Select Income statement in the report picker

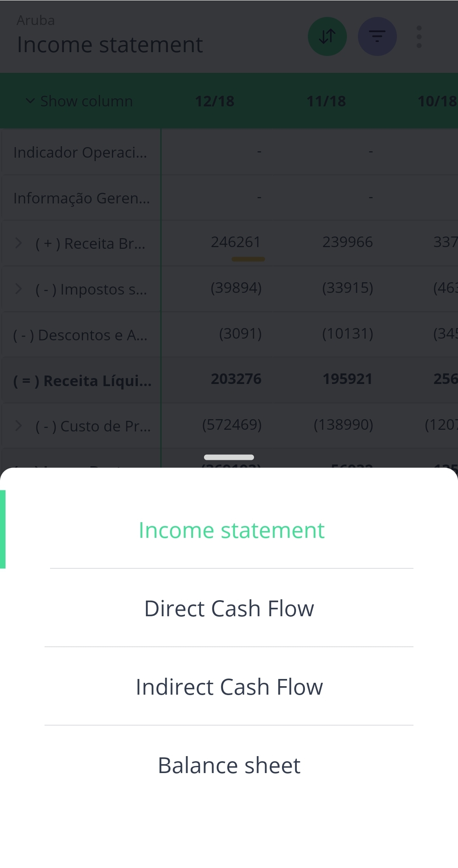(231, 529)
